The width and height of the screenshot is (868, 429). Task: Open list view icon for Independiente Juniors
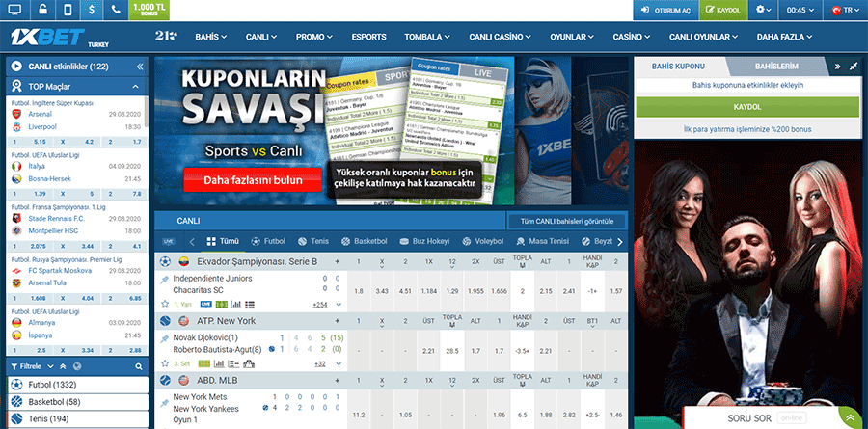coord(249,304)
